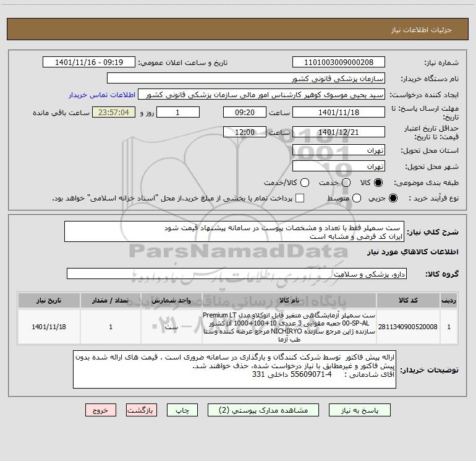The image size is (476, 461).
Task: Select the کالا radio button
Action: 378,183
